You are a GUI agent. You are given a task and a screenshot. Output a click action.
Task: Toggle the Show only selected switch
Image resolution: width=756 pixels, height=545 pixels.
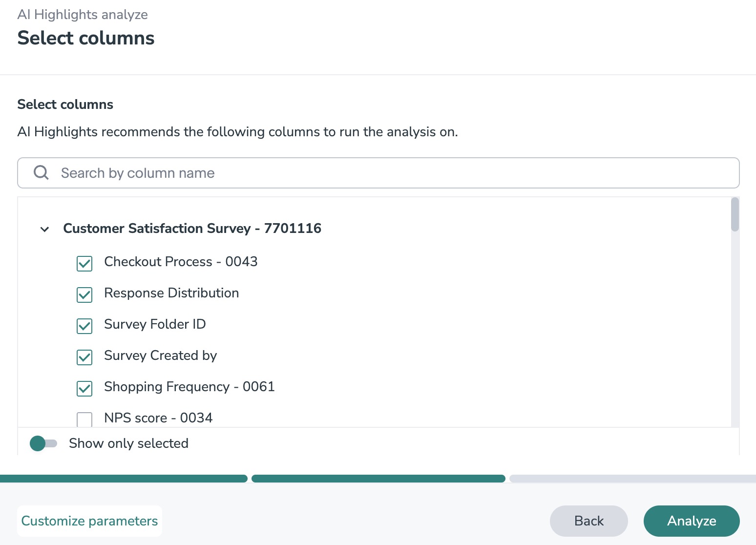click(x=43, y=443)
